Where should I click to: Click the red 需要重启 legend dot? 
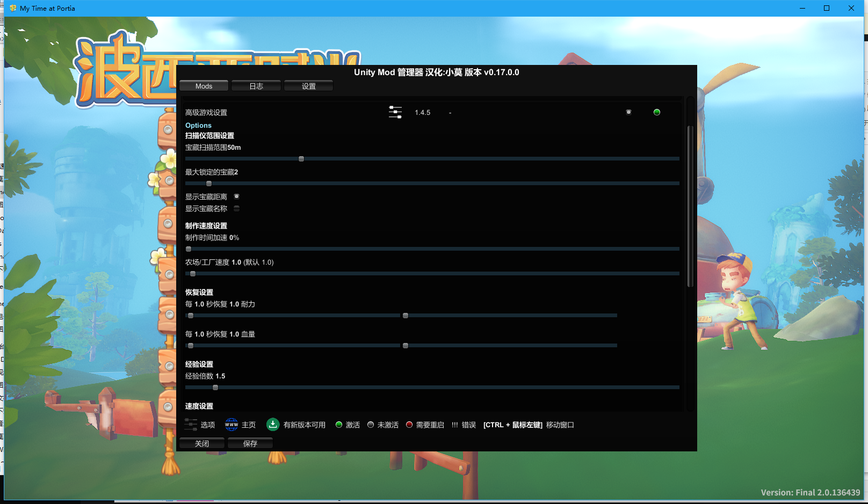tap(409, 425)
